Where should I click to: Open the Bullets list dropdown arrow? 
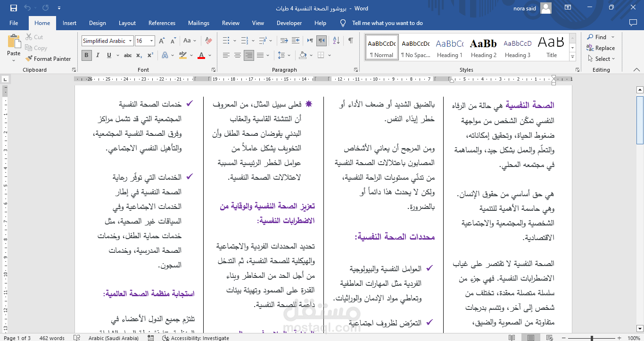[x=234, y=41]
